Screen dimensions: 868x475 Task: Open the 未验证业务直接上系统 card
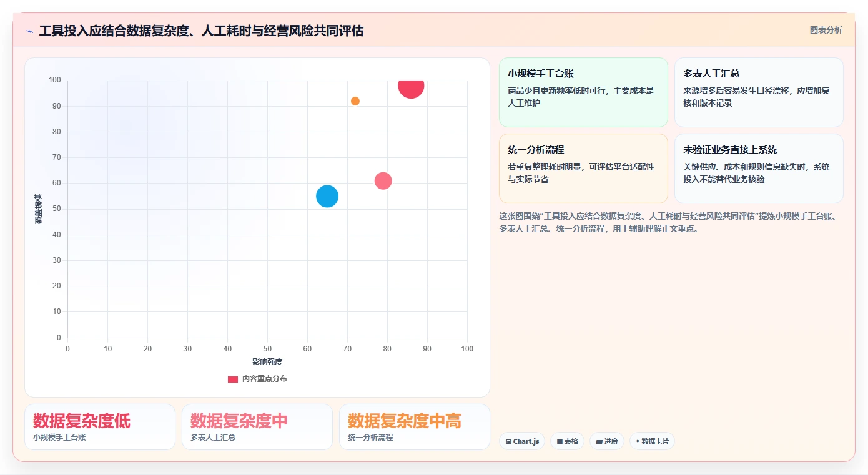[x=759, y=169]
